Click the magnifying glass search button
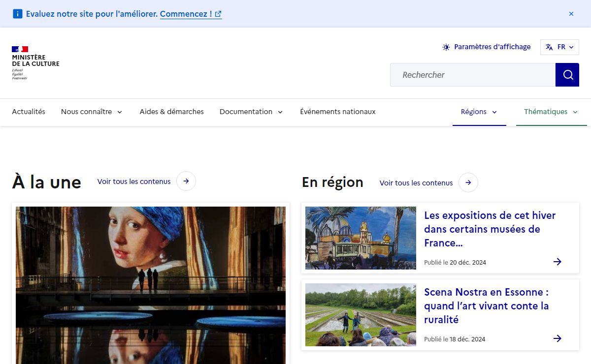The height and width of the screenshot is (364, 591). (x=567, y=75)
